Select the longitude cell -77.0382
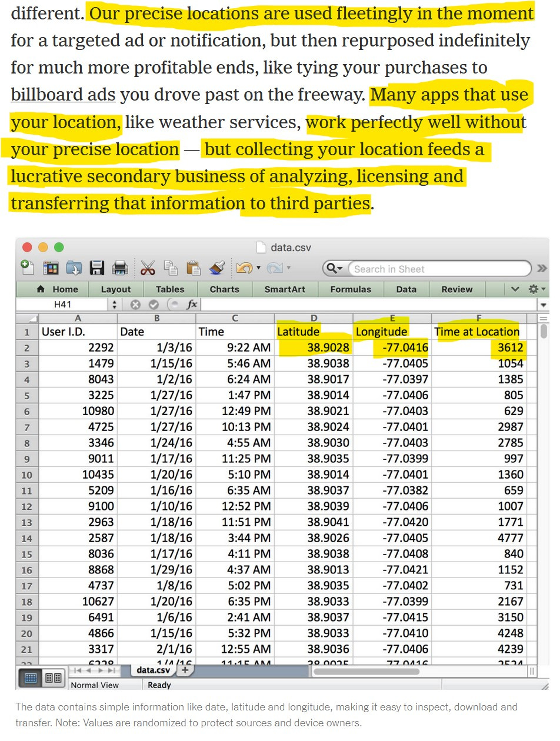Screen dimensions: 560x741 tap(391, 490)
